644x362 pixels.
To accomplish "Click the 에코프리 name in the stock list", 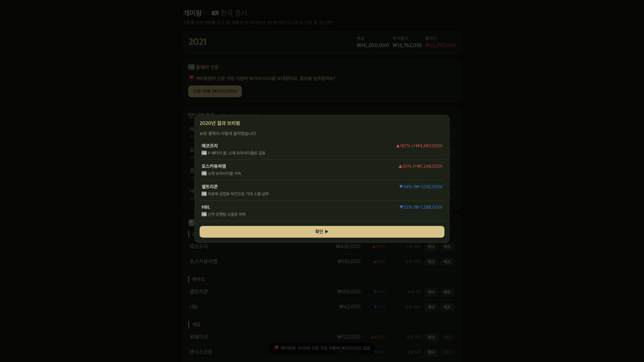I will pyautogui.click(x=199, y=246).
